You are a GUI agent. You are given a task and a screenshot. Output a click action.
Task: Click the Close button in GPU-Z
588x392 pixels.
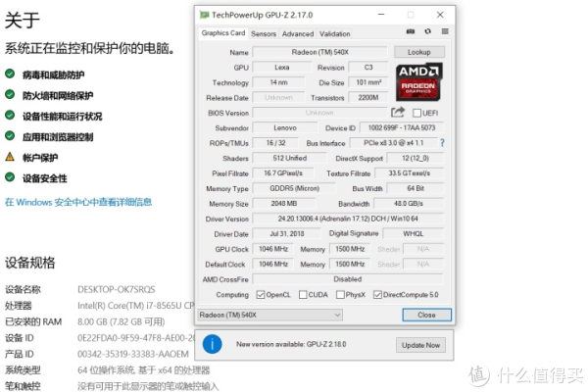[x=426, y=315]
